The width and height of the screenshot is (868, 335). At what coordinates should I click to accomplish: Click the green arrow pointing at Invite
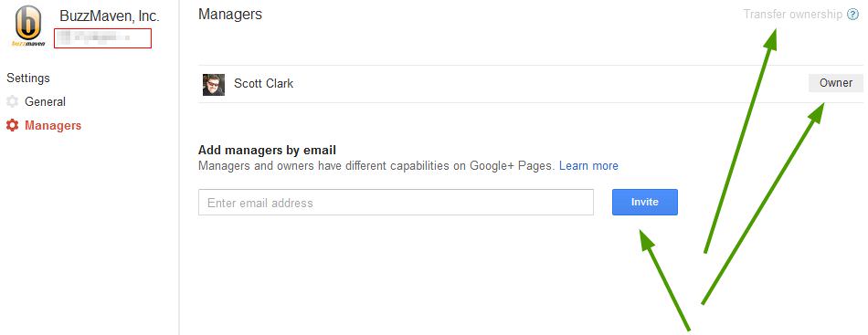click(665, 281)
